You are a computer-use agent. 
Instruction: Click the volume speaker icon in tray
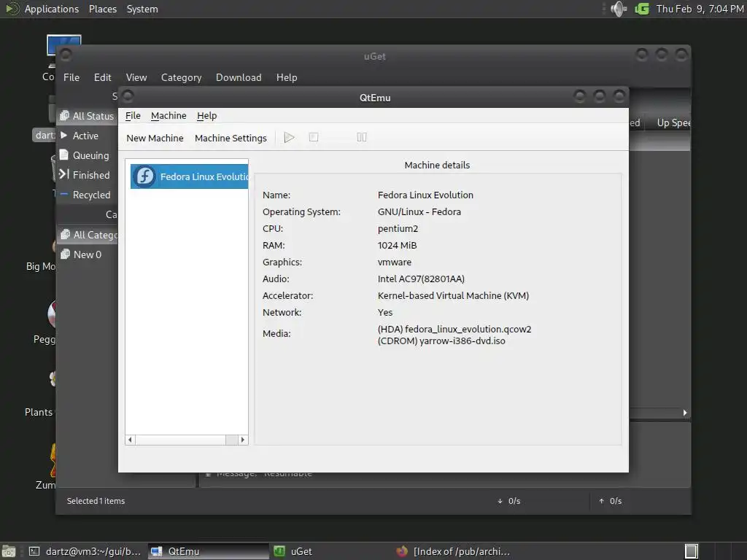(618, 9)
